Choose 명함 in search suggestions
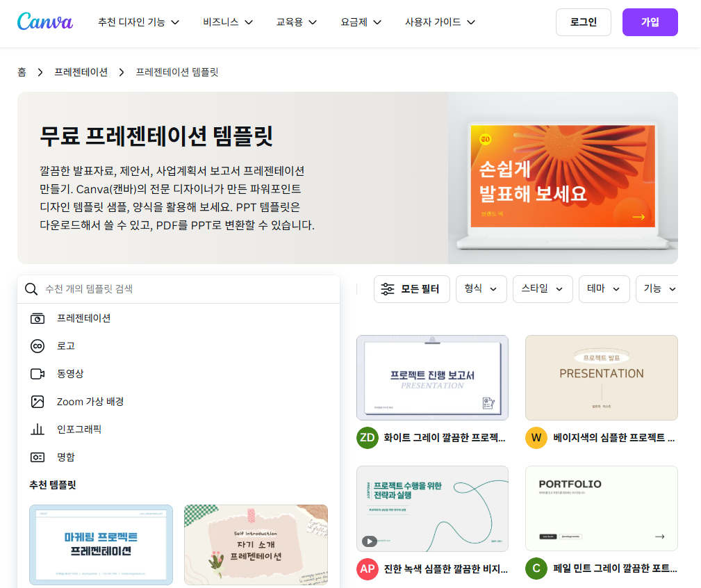Viewport: 701px width, 588px height. pos(179,457)
